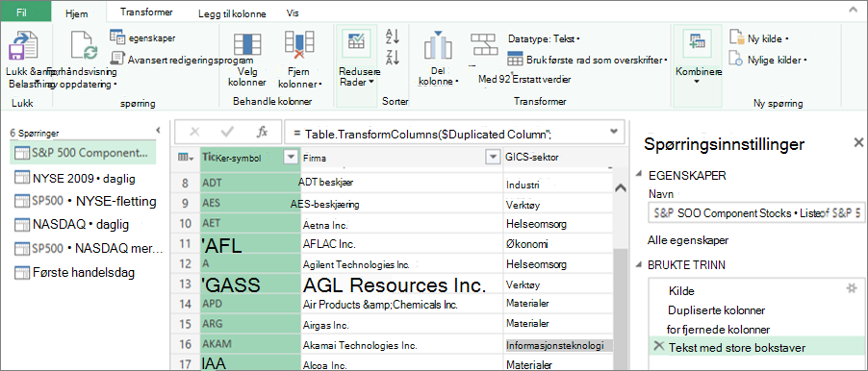
Task: Switch to the Legg til kolonne tab
Action: [x=232, y=14]
